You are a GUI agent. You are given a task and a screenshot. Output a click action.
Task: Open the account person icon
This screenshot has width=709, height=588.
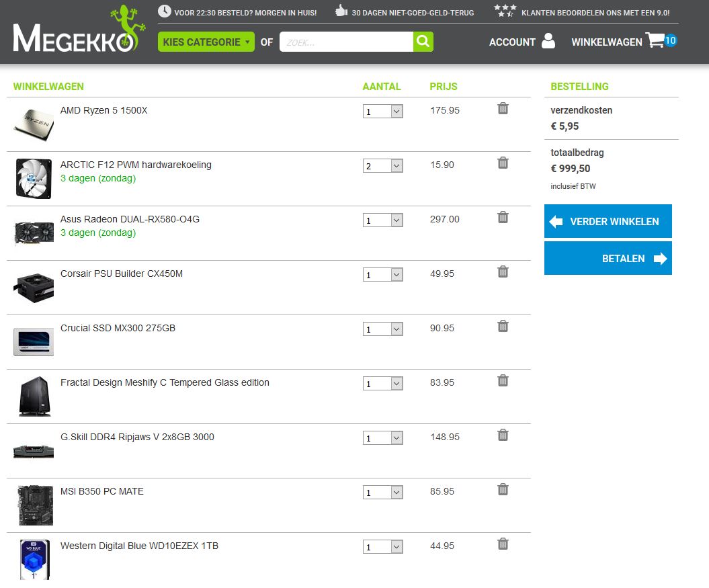[548, 41]
